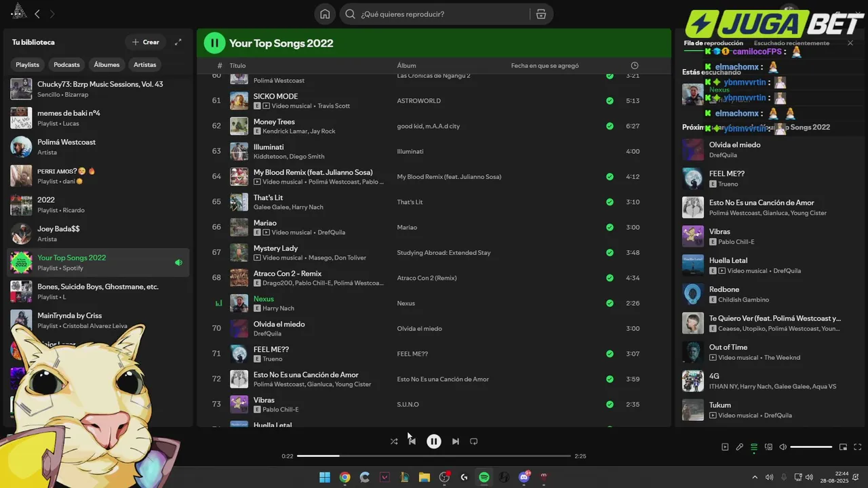This screenshot has height=488, width=868.
Task: Click the Travis Scott artist link
Action: [x=334, y=106]
